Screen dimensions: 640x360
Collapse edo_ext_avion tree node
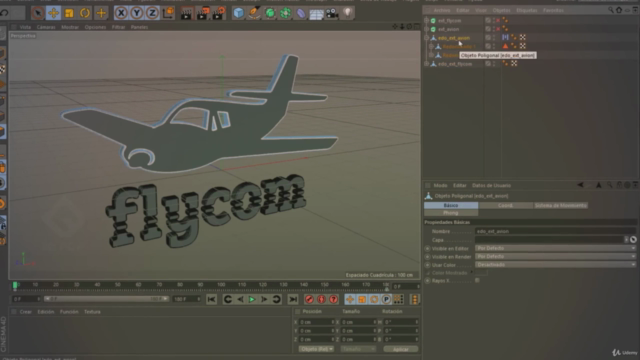(x=427, y=38)
